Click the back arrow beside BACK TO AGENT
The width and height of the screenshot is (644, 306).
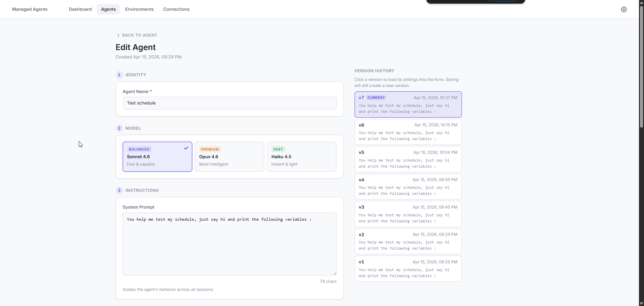click(119, 35)
